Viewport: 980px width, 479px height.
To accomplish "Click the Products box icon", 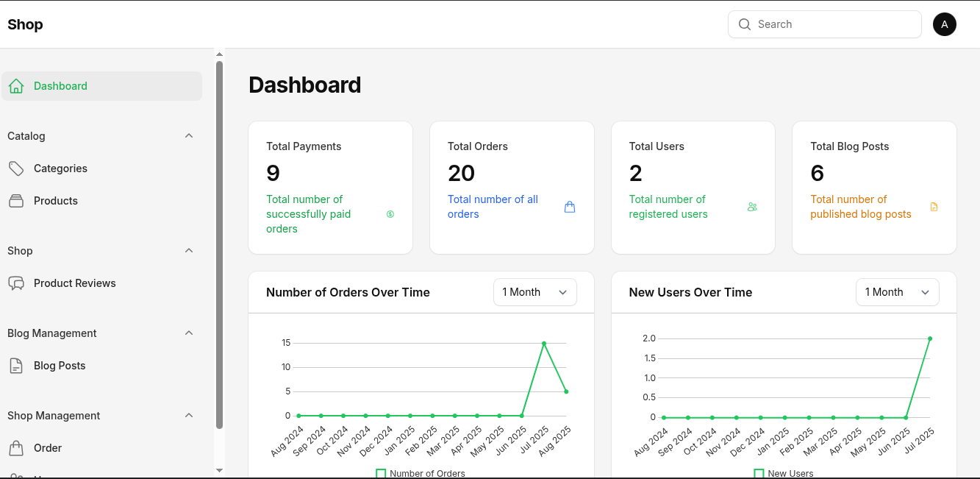I will click(16, 201).
